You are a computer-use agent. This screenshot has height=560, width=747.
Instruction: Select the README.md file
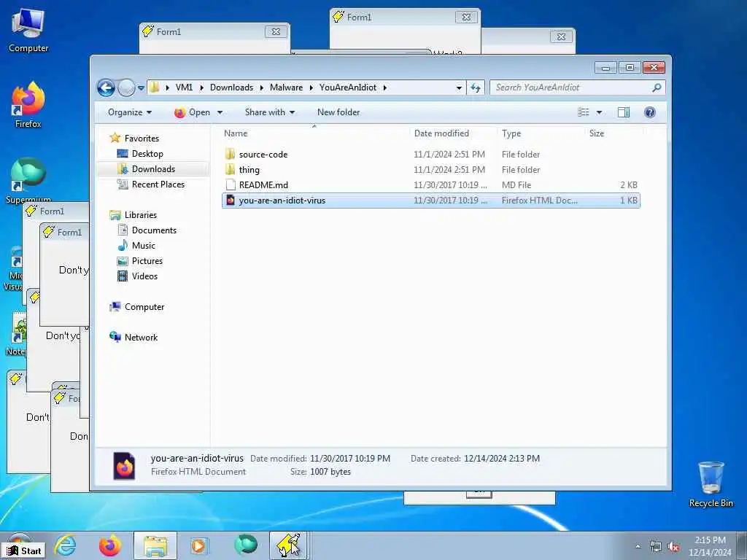coord(430,184)
